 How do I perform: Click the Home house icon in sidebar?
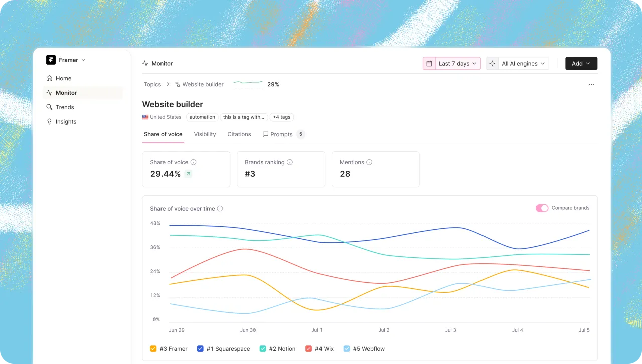[49, 78]
